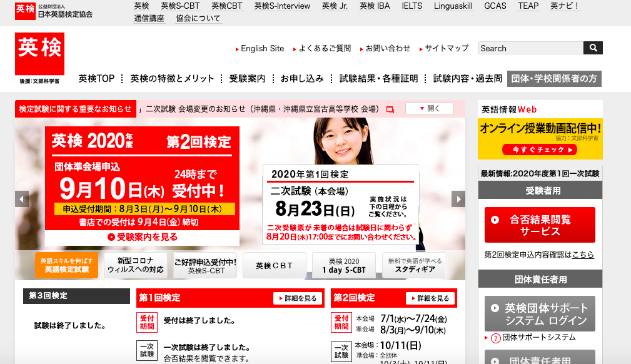Select the 英検CBT shortcut tile
Viewport: 631px width, 364px height.
click(274, 265)
